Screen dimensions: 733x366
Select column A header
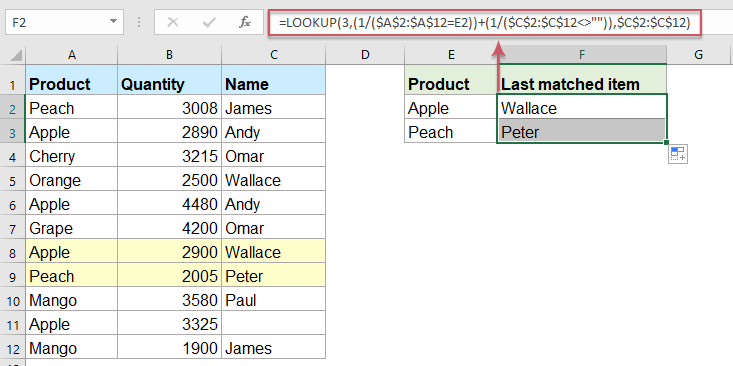coord(72,55)
